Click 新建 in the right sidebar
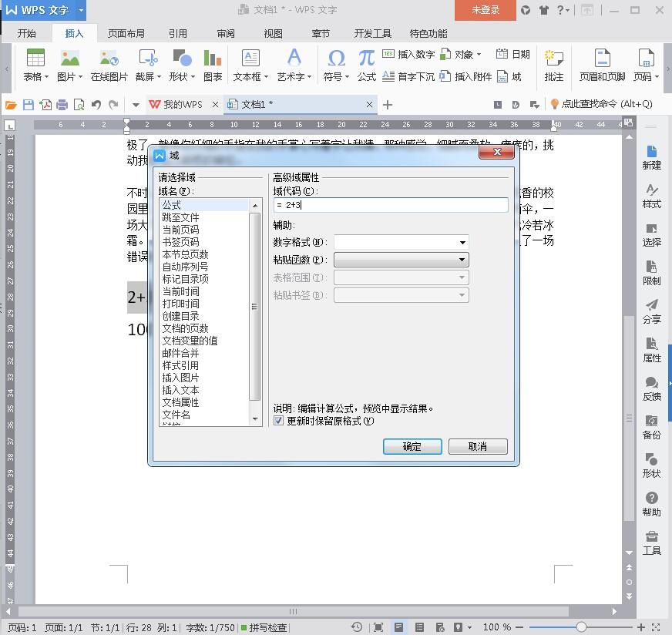 651,157
